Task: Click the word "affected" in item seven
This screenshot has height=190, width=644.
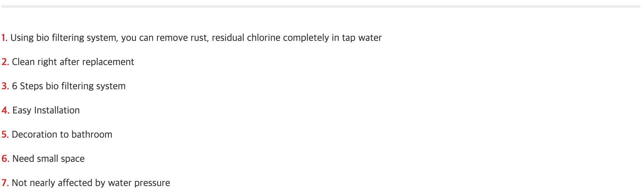Action: click(75, 183)
